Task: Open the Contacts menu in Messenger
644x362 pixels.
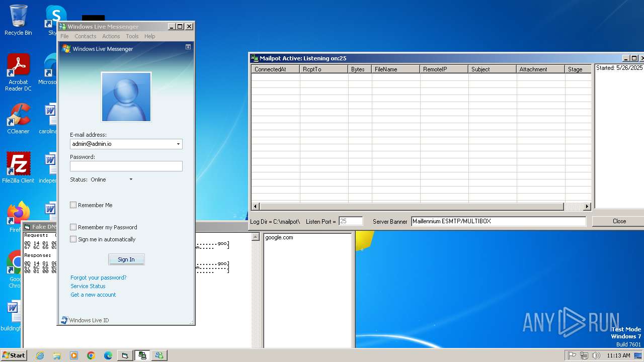Action: [86, 36]
